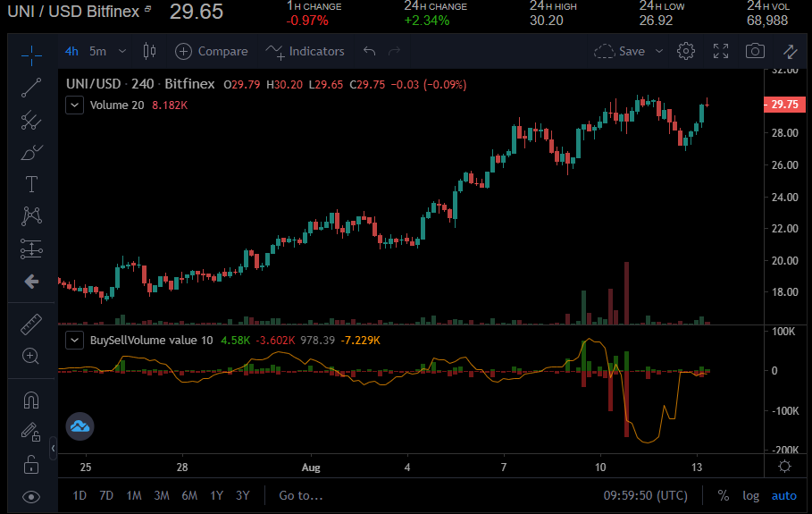The height and width of the screenshot is (514, 812).
Task: Open time axis settings gear
Action: [784, 467]
